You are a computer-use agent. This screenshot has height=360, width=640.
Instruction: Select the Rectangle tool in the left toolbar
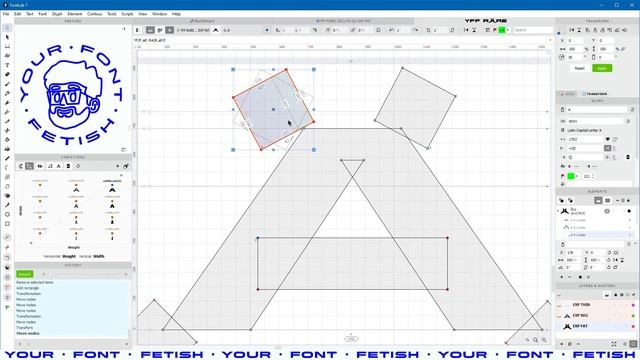[7, 224]
